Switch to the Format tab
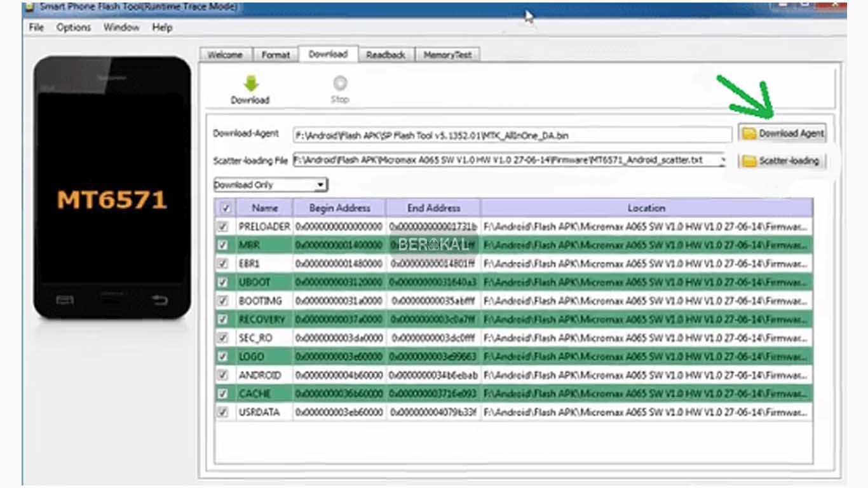The image size is (868, 488). (276, 55)
